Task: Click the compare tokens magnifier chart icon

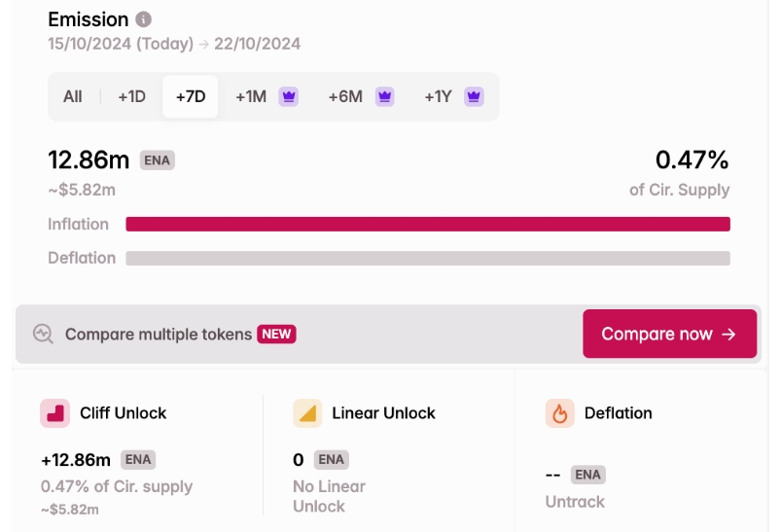Action: (x=43, y=334)
